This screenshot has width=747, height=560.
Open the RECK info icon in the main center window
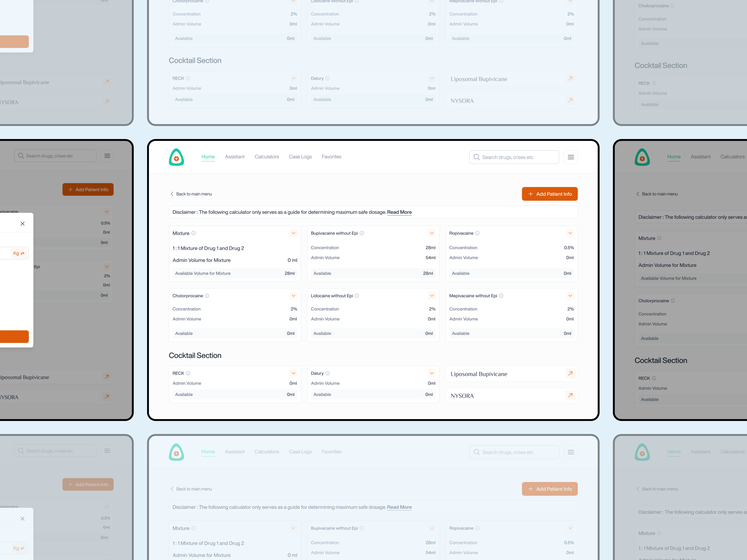[188, 373]
